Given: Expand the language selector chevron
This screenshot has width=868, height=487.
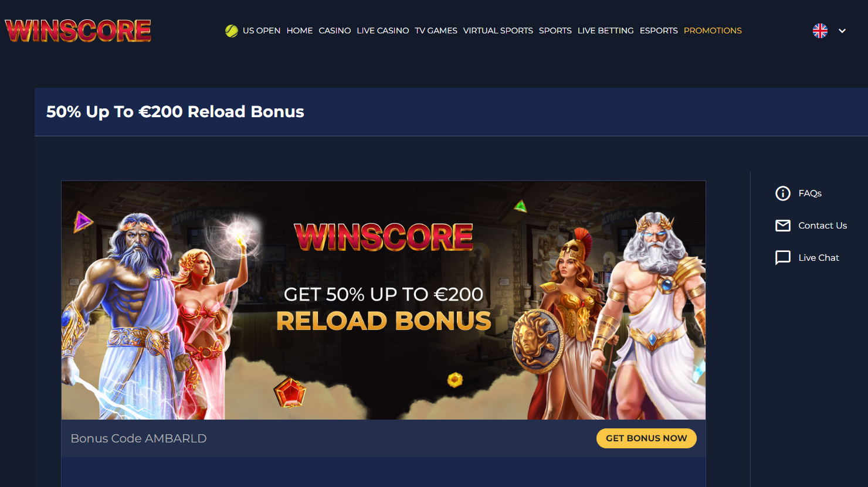Looking at the screenshot, I should [842, 31].
